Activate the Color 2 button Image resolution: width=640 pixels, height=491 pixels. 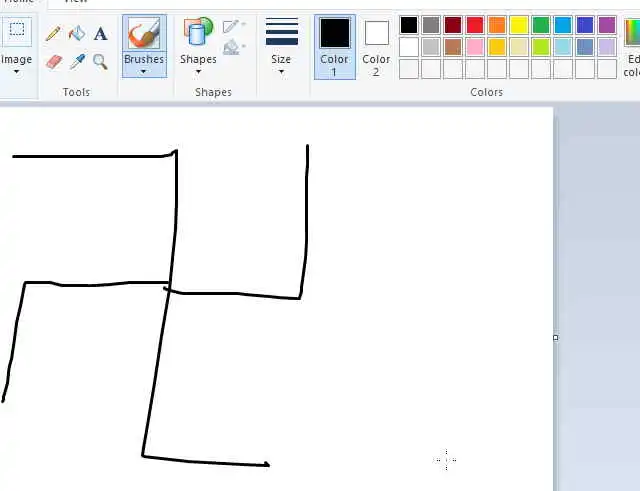click(376, 47)
